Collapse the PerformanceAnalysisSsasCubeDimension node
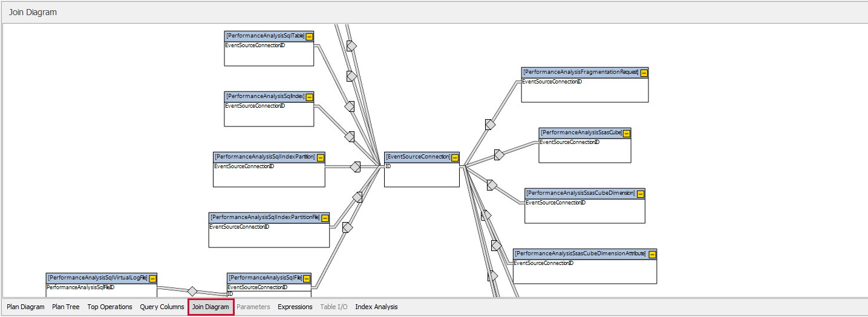Screen dimensions: 868x317 point(641,194)
